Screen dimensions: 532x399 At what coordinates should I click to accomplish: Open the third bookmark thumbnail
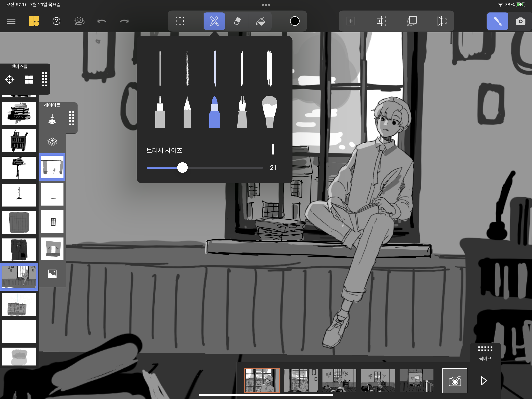point(339,381)
